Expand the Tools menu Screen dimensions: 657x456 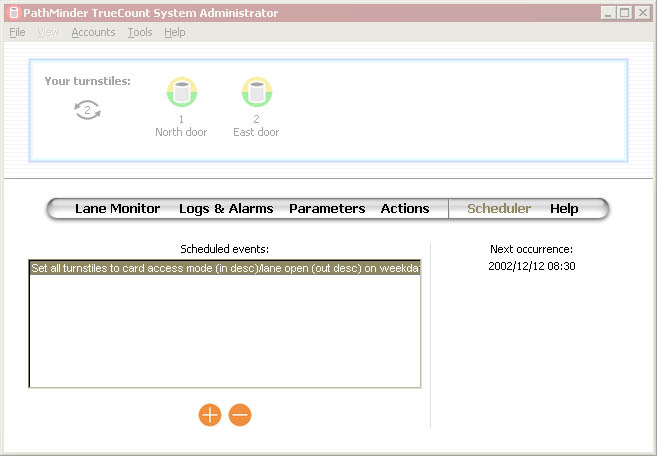[x=140, y=32]
